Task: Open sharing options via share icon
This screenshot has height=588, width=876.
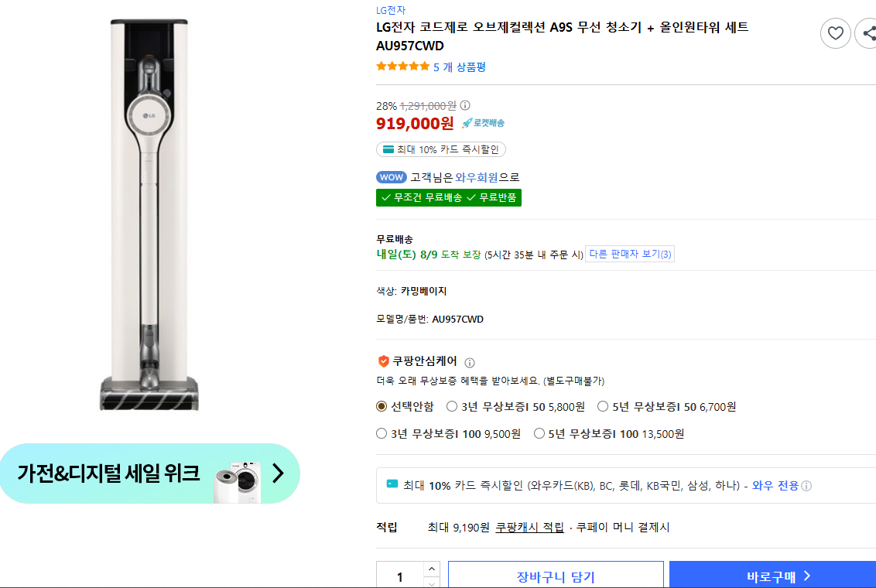Action: (871, 33)
